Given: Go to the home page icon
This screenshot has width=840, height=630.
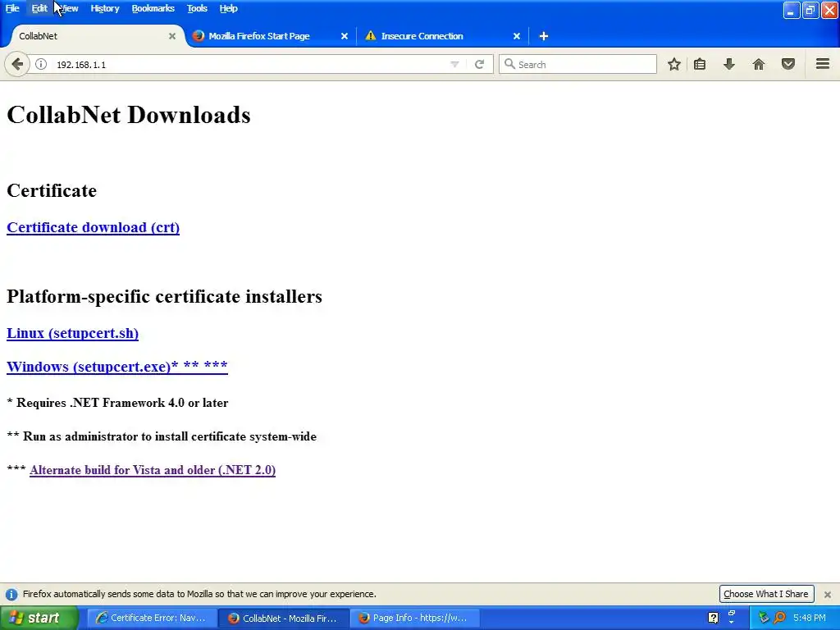Looking at the screenshot, I should pyautogui.click(x=759, y=64).
